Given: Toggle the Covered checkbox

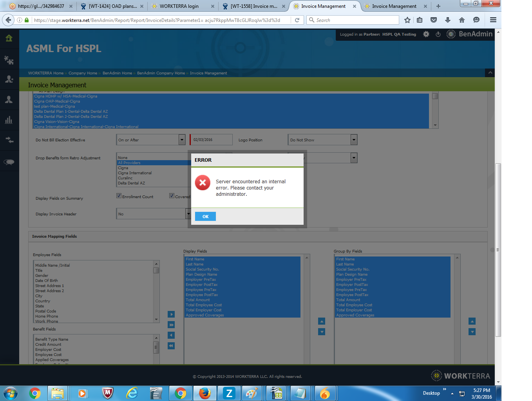Looking at the screenshot, I should pos(172,196).
